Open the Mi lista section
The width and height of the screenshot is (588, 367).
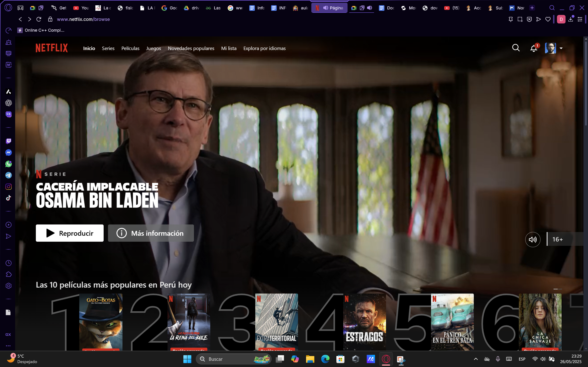click(x=229, y=48)
